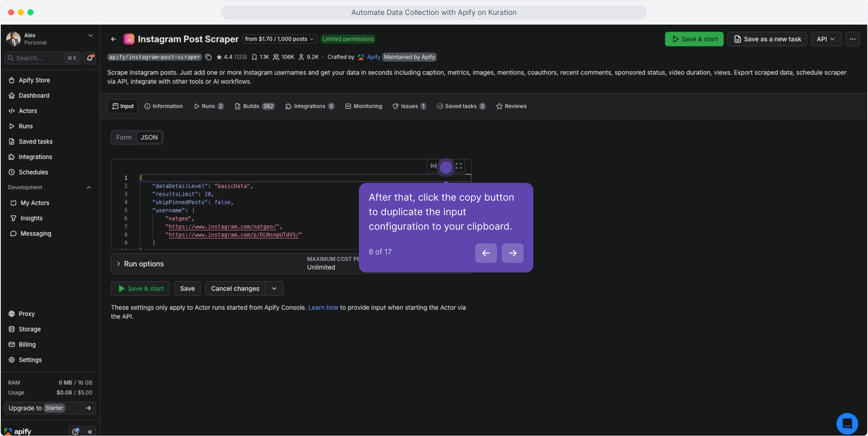Click the Maintained by Apify badge
The width and height of the screenshot is (868, 436).
click(409, 57)
